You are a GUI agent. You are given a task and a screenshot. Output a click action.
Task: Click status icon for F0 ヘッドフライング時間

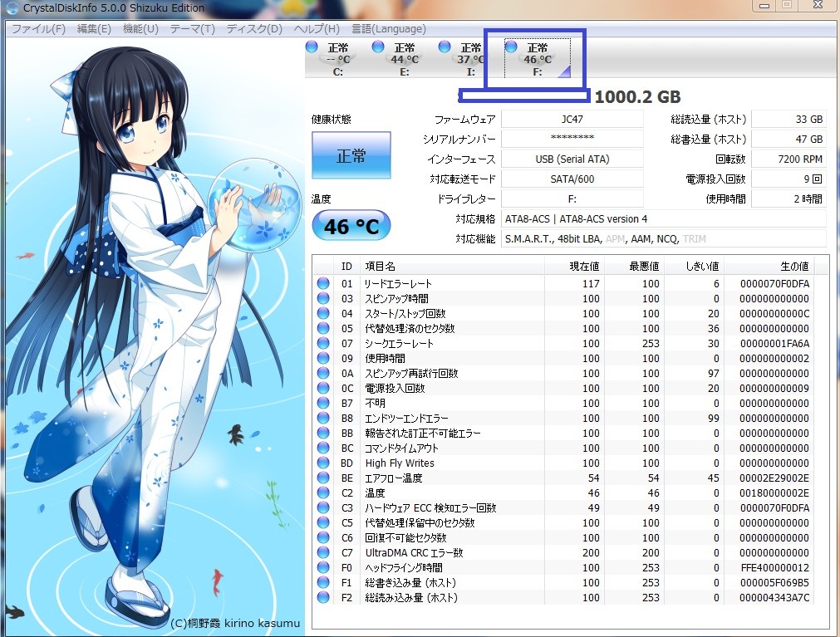click(323, 567)
